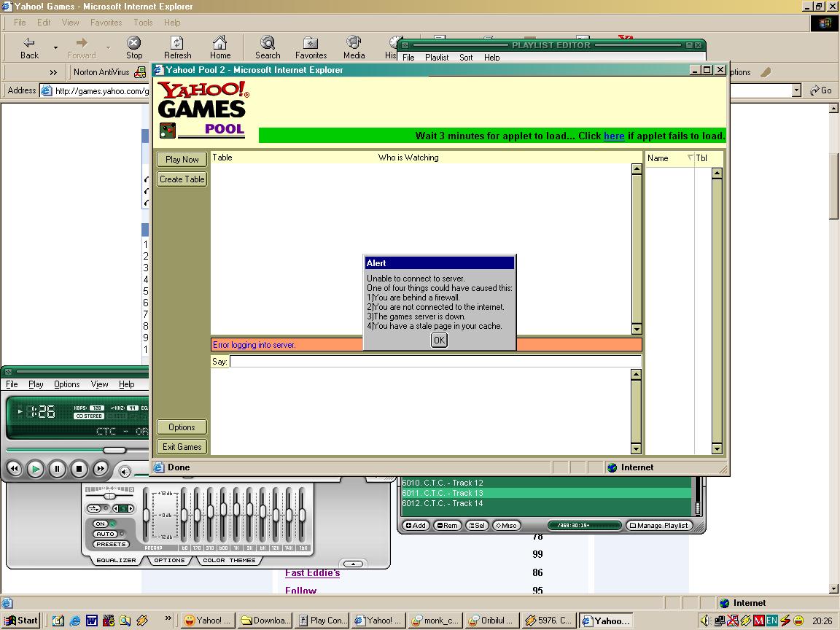This screenshot has width=840, height=630.
Task: Click the Norton AntiVirus toolbar icon
Action: (x=140, y=71)
